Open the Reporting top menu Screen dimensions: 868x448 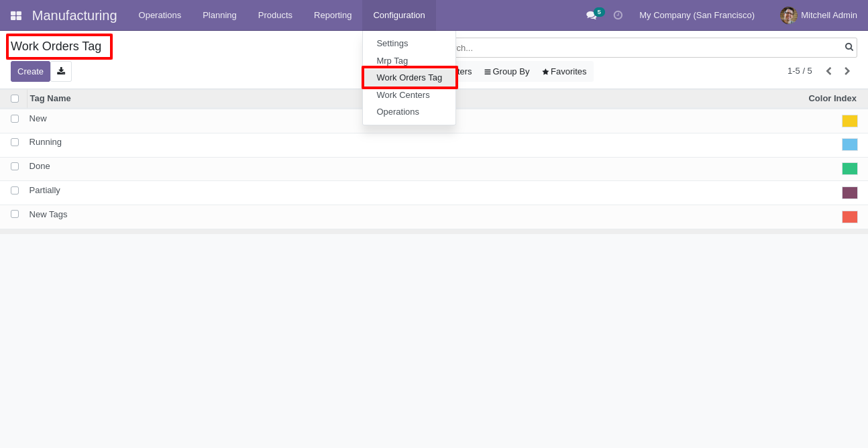[333, 15]
